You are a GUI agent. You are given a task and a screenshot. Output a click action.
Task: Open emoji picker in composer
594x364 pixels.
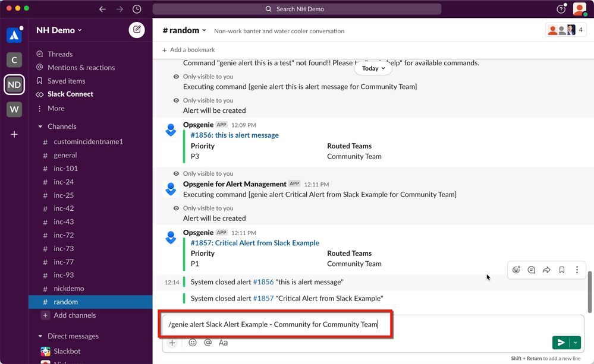(x=193, y=343)
